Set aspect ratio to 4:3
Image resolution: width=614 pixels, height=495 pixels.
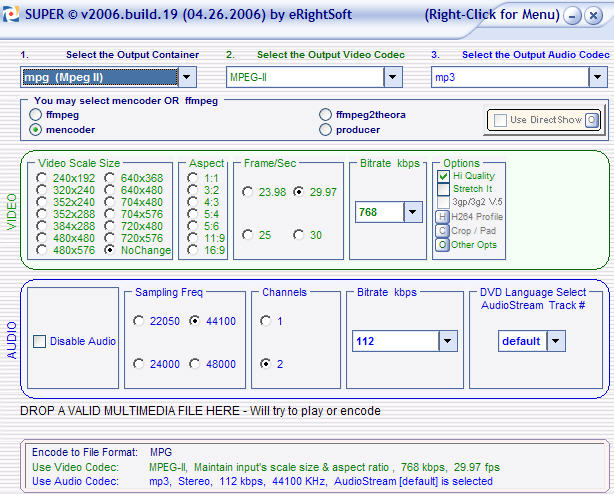pos(193,202)
